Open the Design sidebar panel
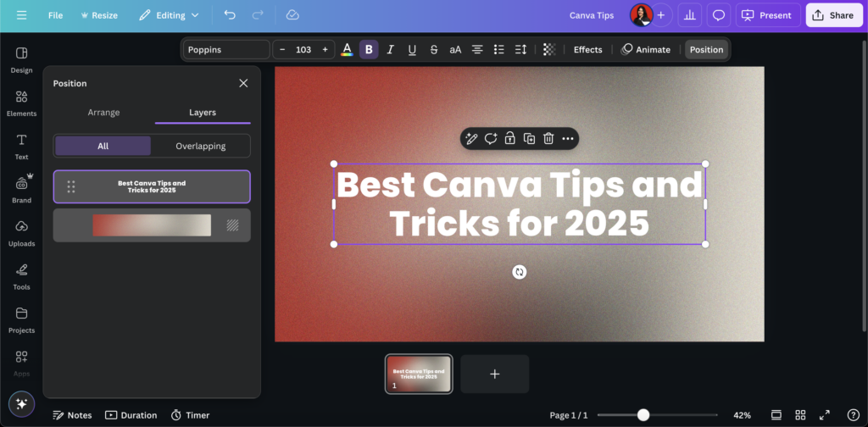The width and height of the screenshot is (868, 427). pos(21,60)
